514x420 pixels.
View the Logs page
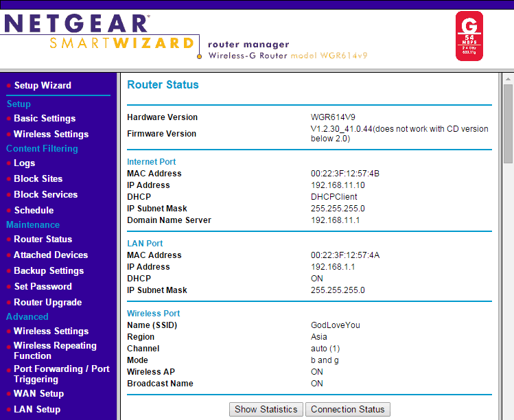24,163
